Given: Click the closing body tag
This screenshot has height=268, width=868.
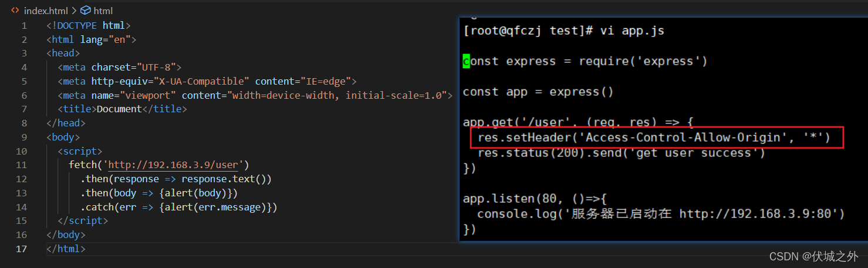Looking at the screenshot, I should (x=66, y=235).
